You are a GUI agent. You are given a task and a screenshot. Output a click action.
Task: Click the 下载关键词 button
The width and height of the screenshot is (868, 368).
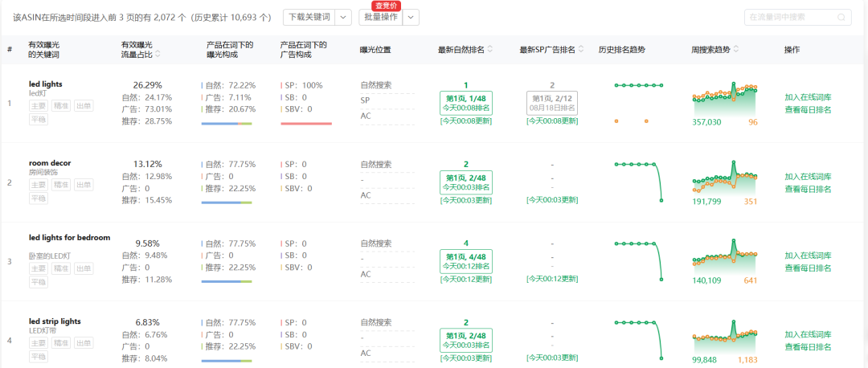pyautogui.click(x=309, y=17)
